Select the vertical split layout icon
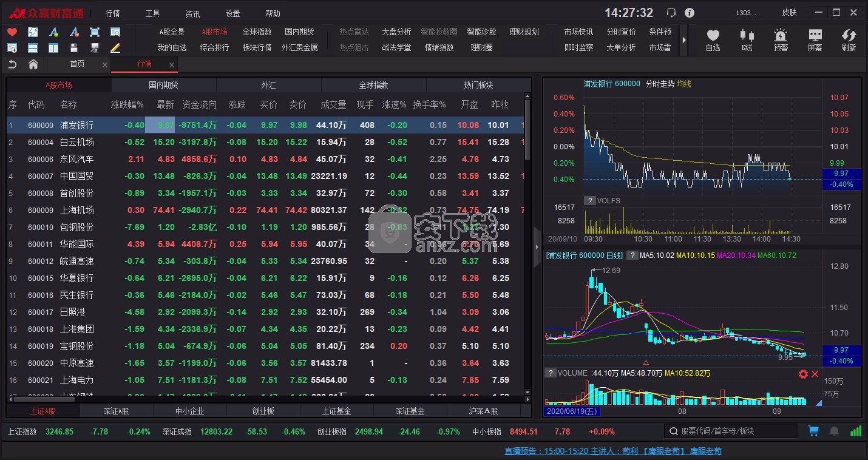The width and height of the screenshot is (868, 460). click(53, 47)
